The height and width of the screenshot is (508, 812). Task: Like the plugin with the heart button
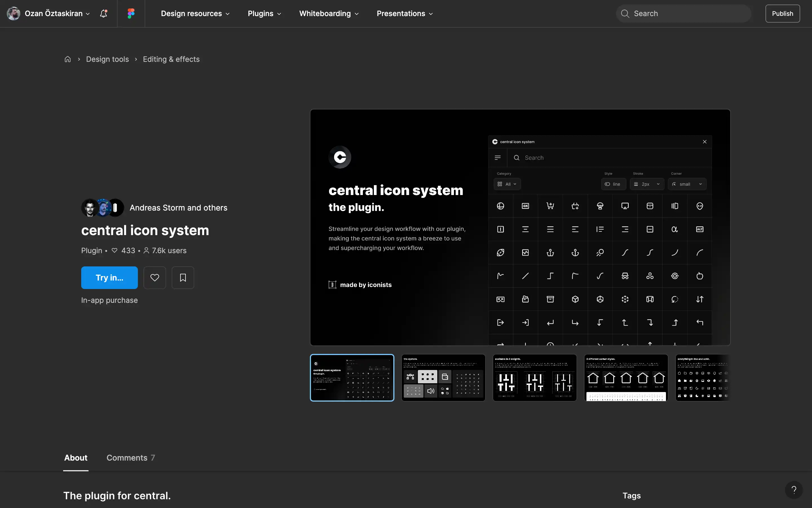155,277
